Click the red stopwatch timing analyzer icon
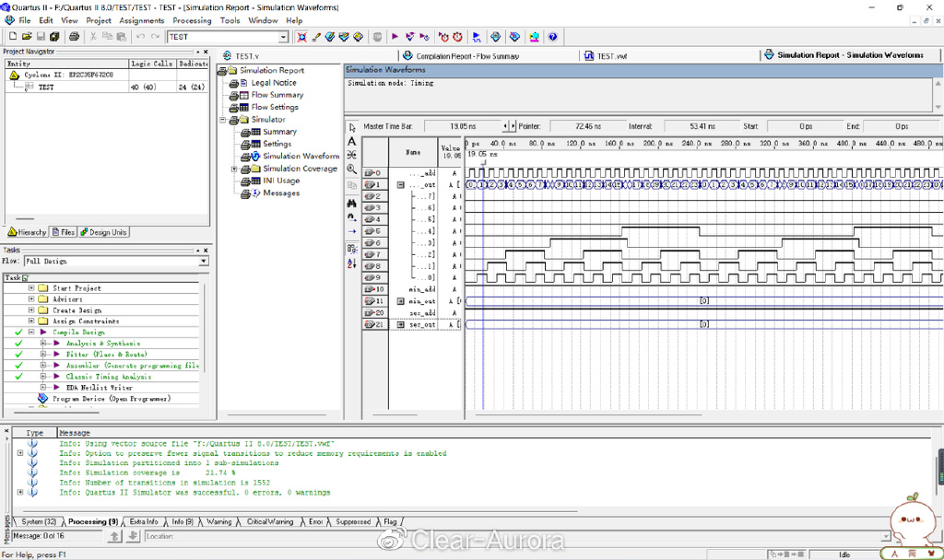This screenshot has height=560, width=944. coord(457,37)
